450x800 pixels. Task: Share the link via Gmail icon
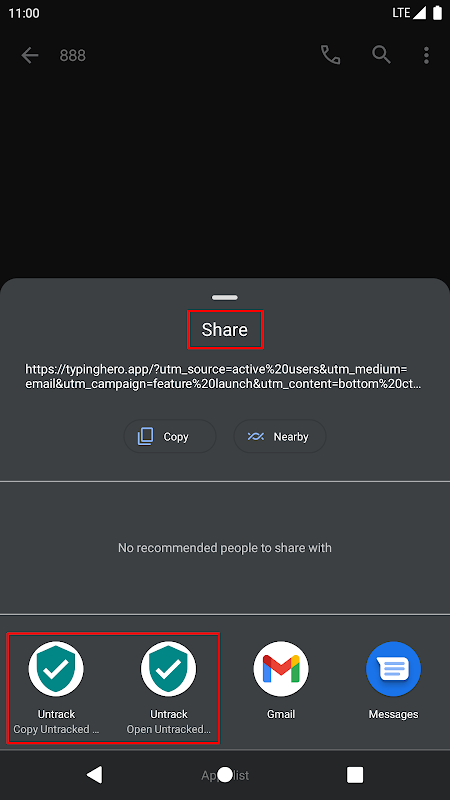tap(281, 669)
